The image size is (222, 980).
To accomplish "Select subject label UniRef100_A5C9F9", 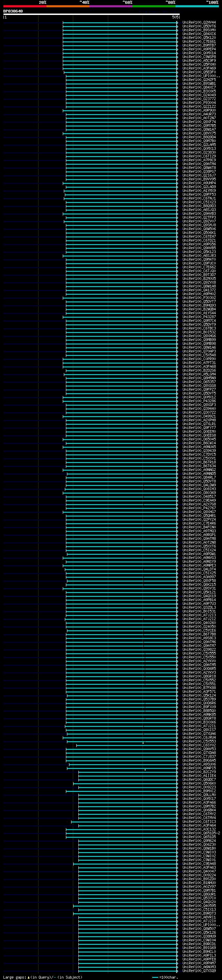I will [199, 60].
